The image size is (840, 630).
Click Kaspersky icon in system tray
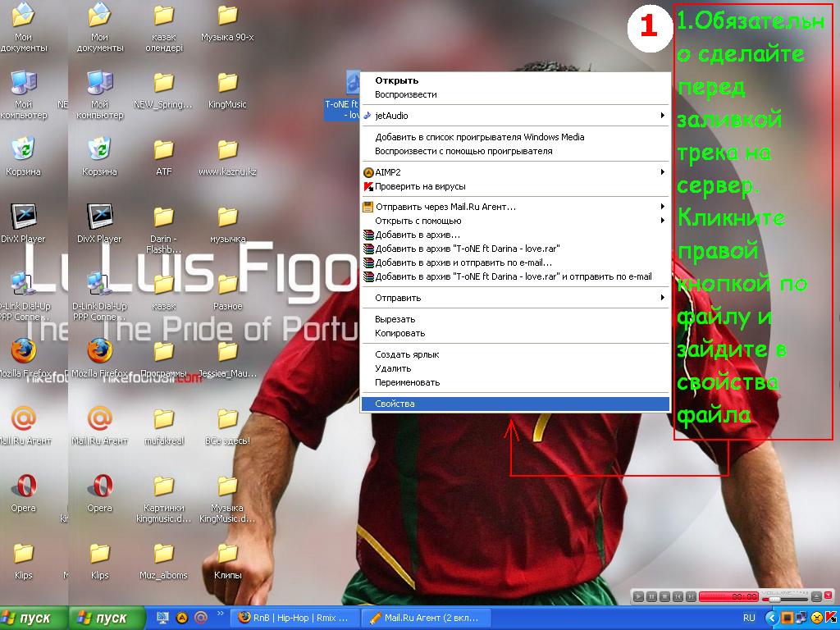pyautogui.click(x=830, y=618)
